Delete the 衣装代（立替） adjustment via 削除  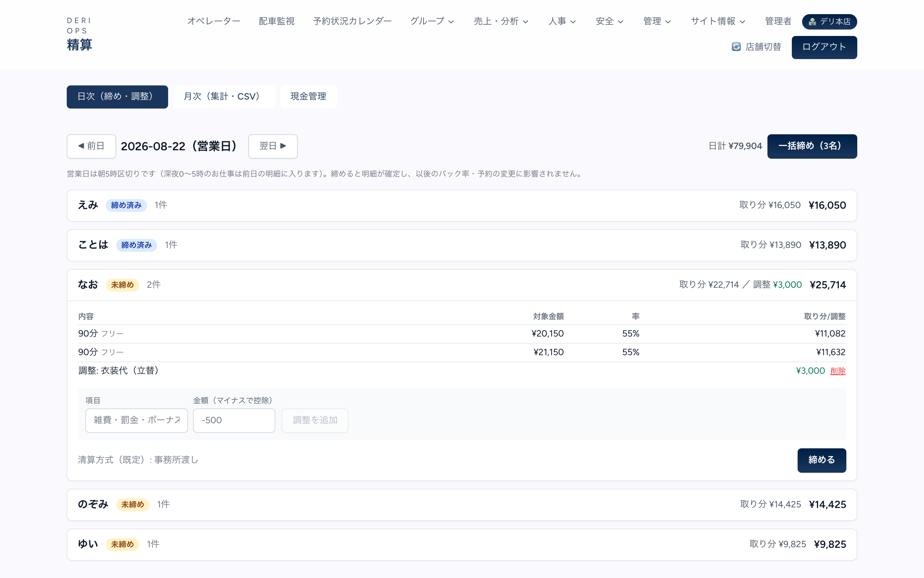pyautogui.click(x=838, y=371)
